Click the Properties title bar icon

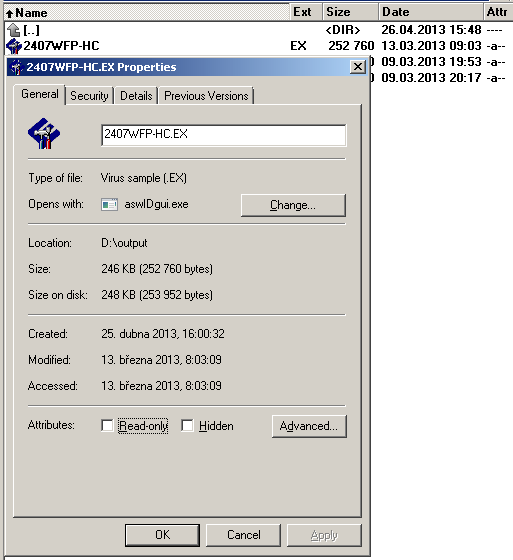[x=16, y=67]
